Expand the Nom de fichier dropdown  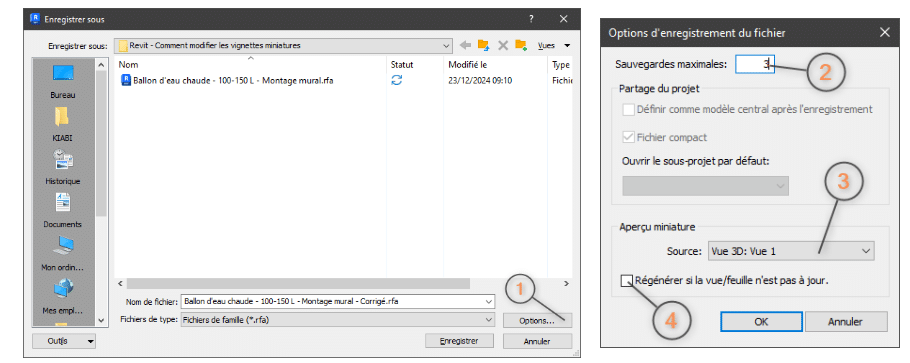pos(489,301)
